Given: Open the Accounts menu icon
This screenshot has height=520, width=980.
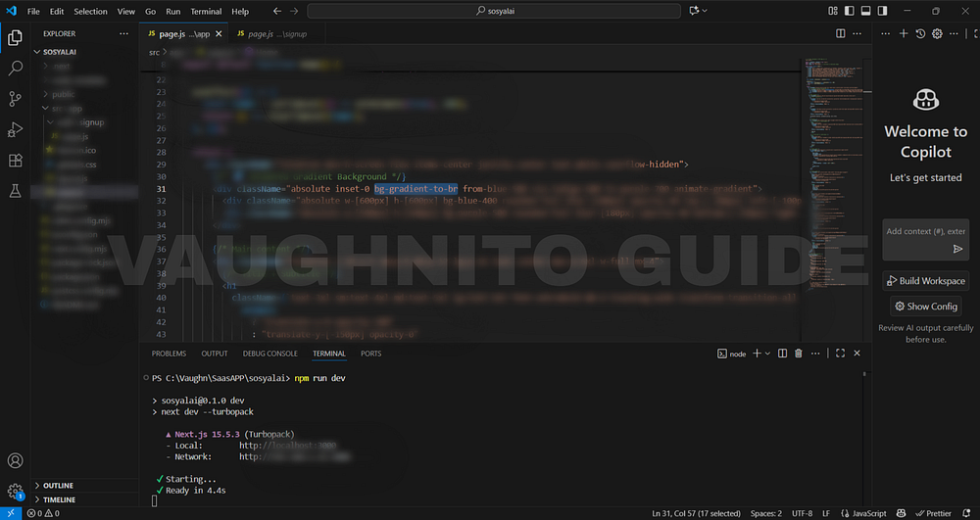Looking at the screenshot, I should tap(15, 460).
